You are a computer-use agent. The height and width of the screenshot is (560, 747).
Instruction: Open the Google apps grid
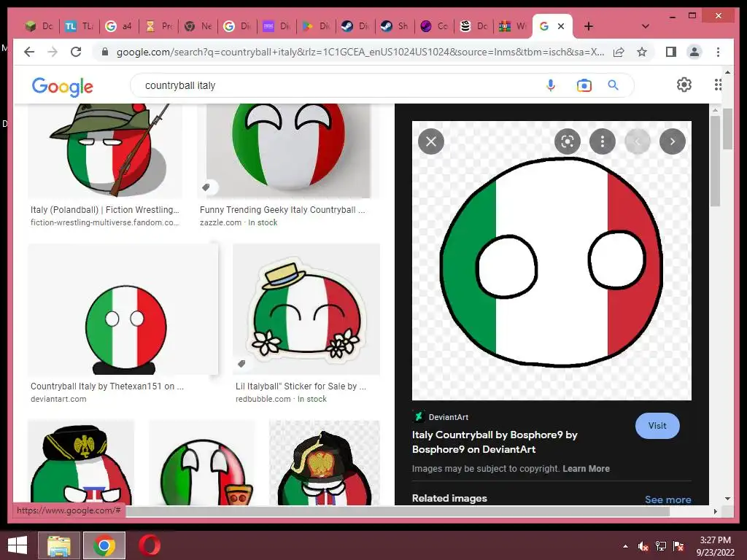coord(718,85)
